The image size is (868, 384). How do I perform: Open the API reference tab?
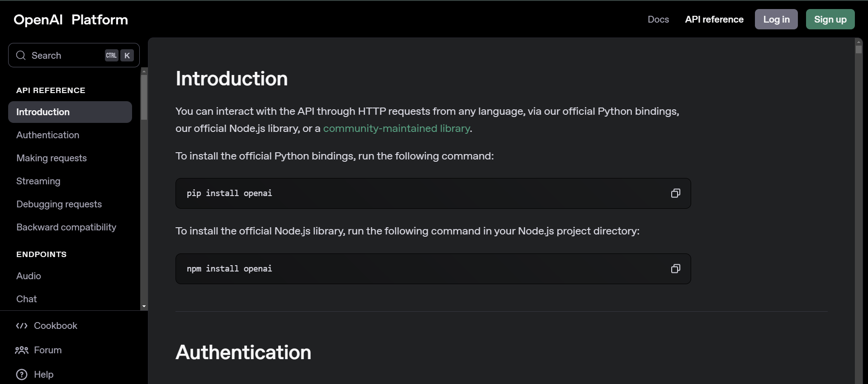click(x=714, y=19)
